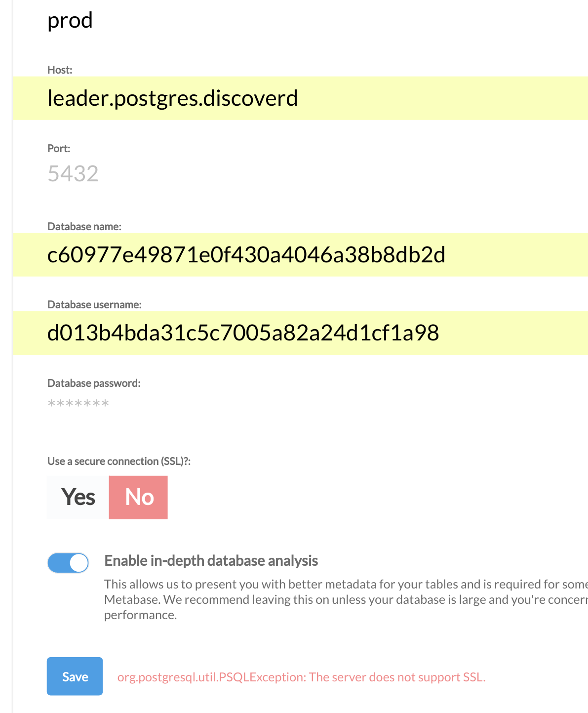Click the database display name 'prod'

click(x=70, y=20)
